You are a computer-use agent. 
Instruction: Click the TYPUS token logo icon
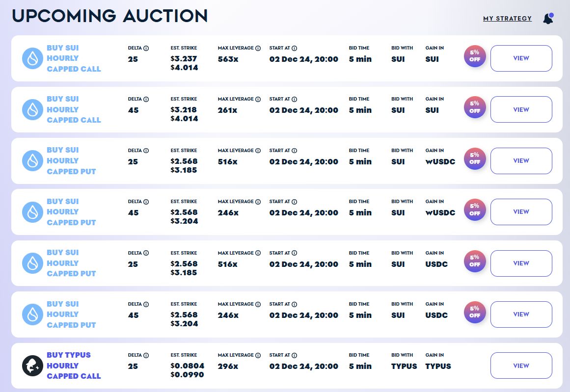coord(33,366)
